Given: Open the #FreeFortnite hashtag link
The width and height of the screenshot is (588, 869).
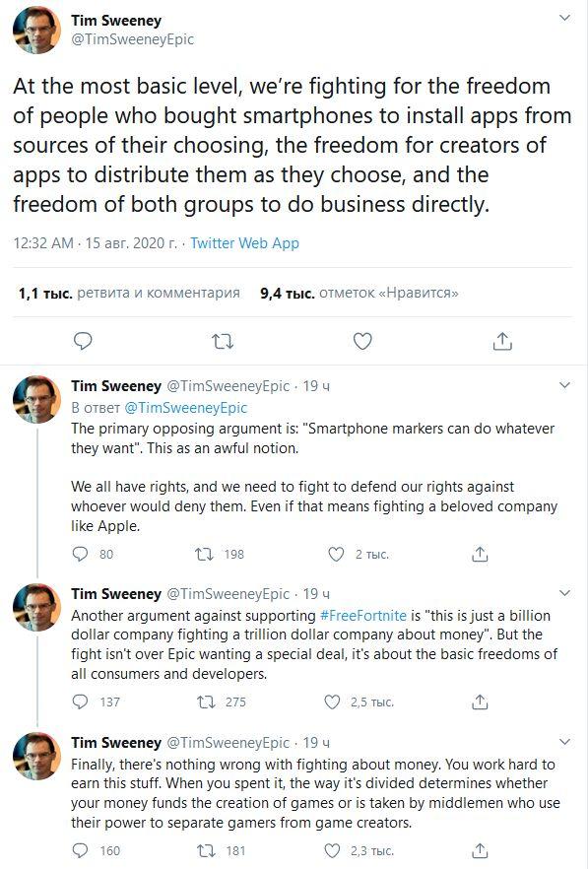Looking at the screenshot, I should [x=363, y=616].
